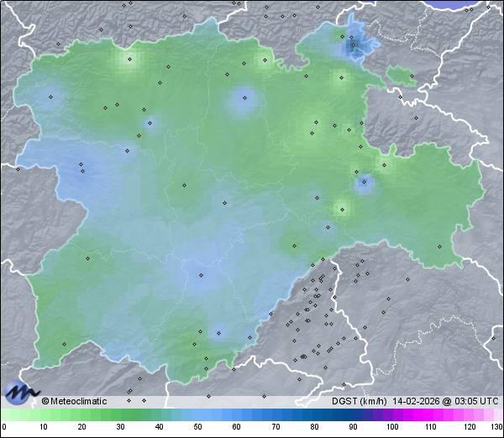Select the 30 km/h green on the scale

click(x=120, y=414)
